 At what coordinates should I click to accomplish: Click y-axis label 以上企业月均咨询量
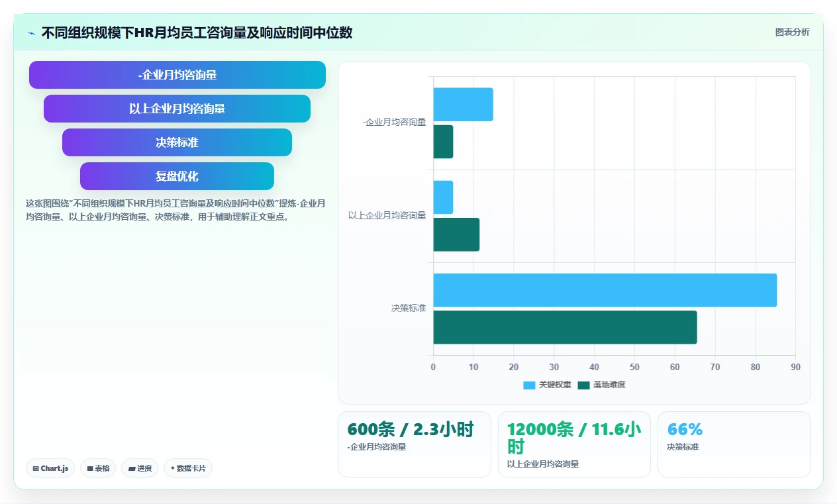[x=387, y=216]
